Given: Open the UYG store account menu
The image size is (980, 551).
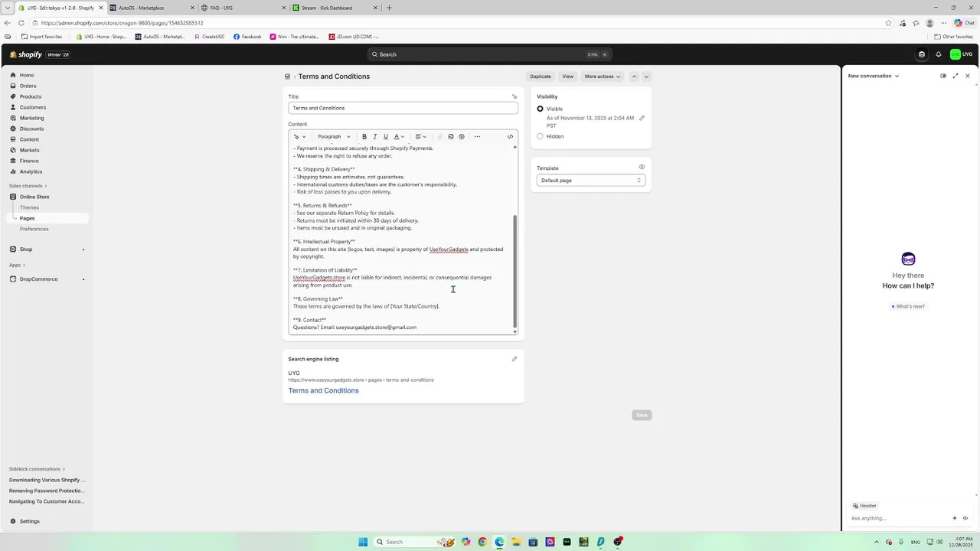Looking at the screenshot, I should (962, 54).
